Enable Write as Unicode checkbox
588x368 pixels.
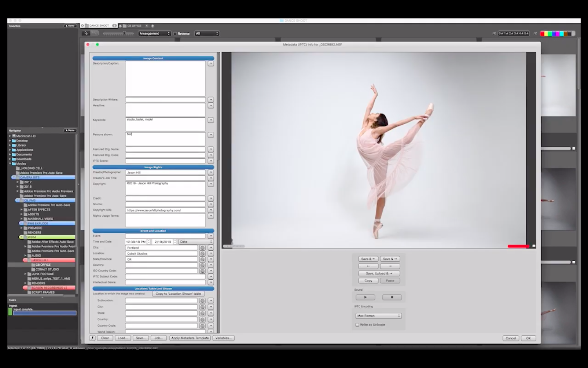(x=357, y=325)
